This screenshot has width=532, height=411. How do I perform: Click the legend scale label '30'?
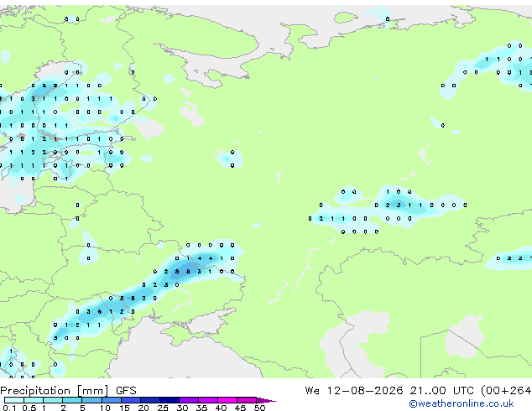point(182,408)
